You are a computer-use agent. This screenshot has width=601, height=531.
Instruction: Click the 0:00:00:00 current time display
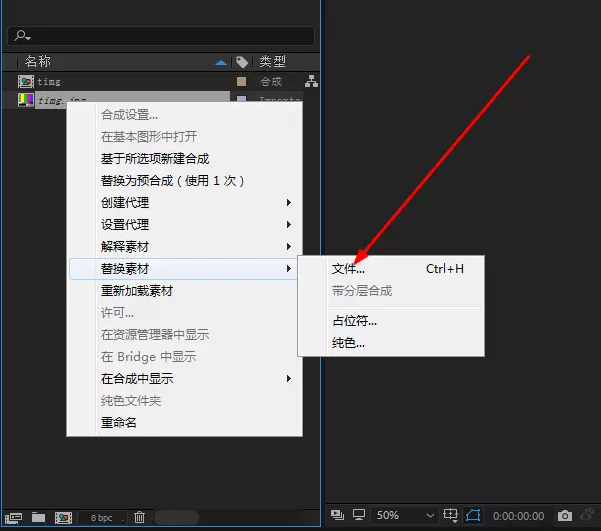pyautogui.click(x=518, y=516)
